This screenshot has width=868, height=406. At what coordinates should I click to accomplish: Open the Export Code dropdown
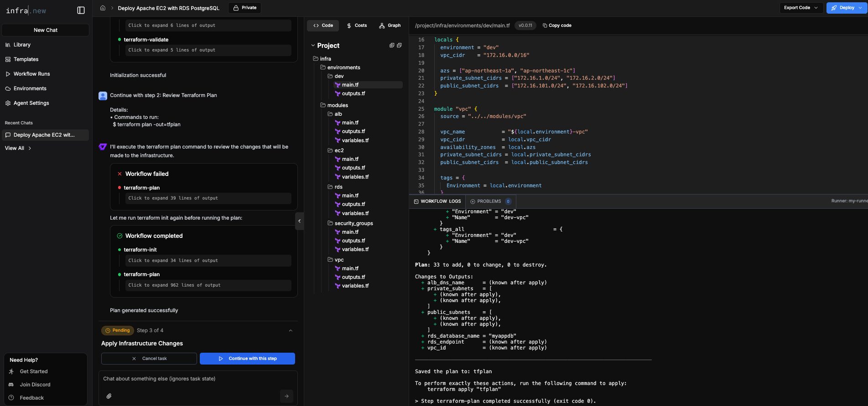tap(800, 8)
